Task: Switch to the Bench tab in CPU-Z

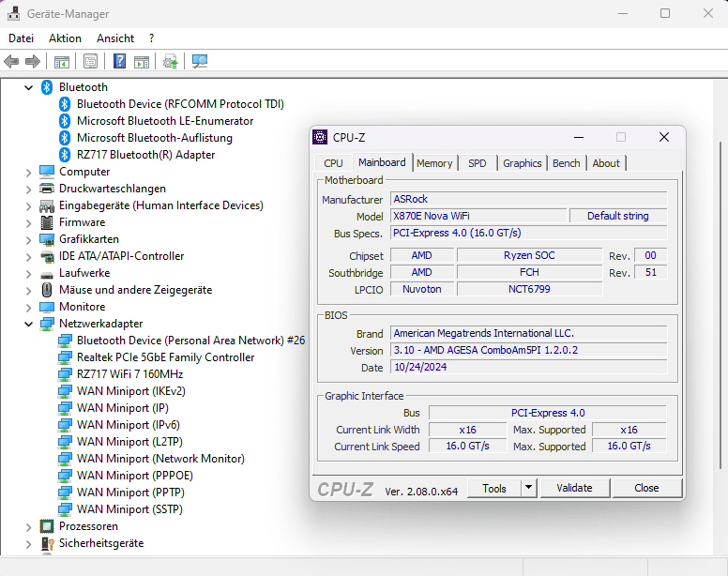Action: click(566, 163)
